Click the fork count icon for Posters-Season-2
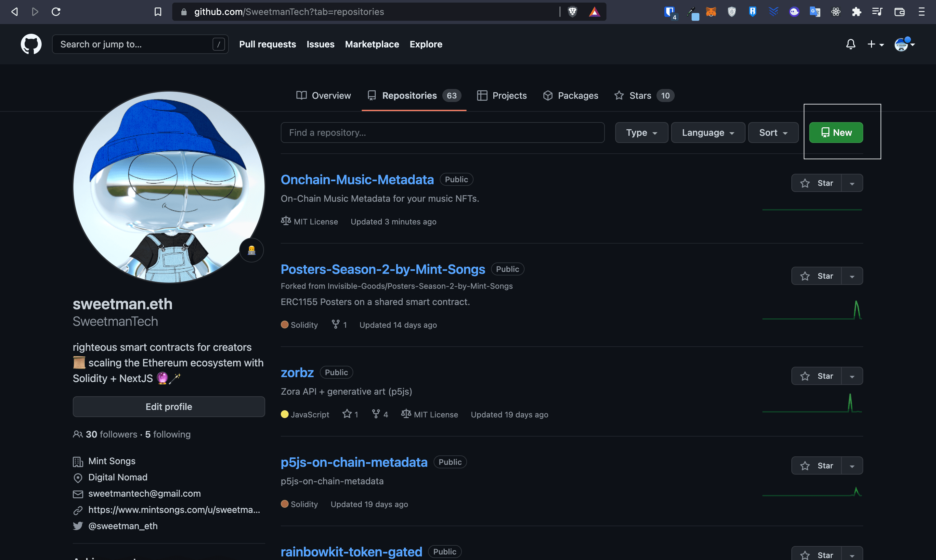The width and height of the screenshot is (936, 560). pos(335,324)
